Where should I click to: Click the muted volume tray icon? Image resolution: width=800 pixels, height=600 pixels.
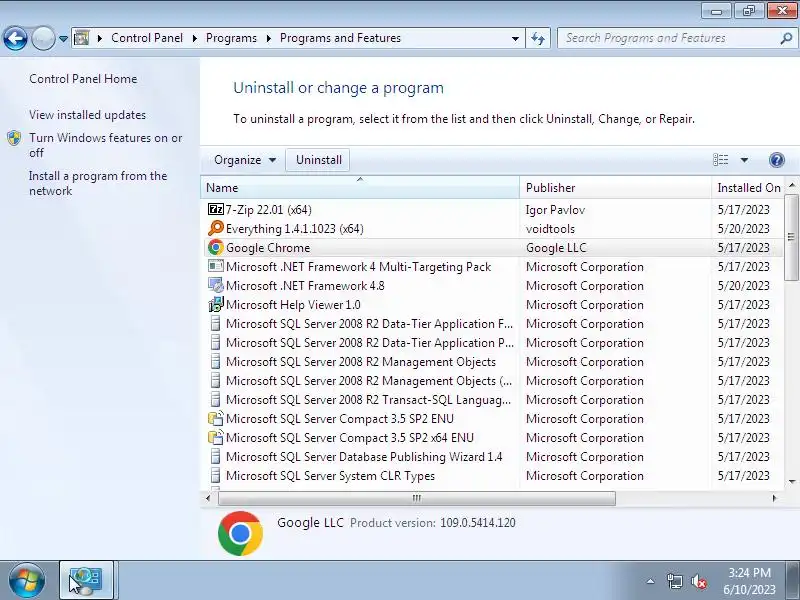698,581
